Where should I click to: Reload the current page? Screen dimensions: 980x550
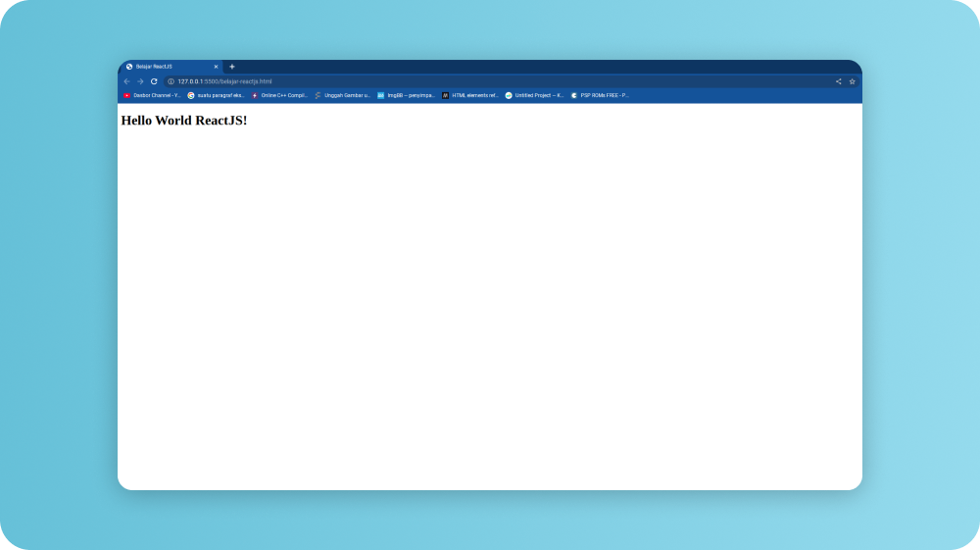pyautogui.click(x=154, y=81)
